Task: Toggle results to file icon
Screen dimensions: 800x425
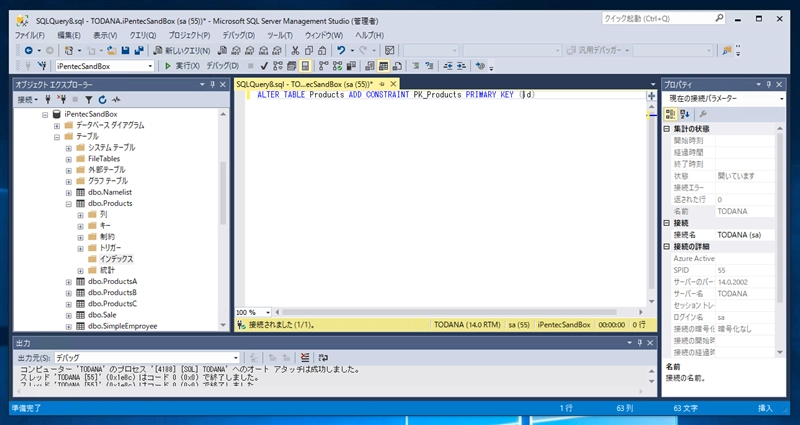Action: point(397,66)
